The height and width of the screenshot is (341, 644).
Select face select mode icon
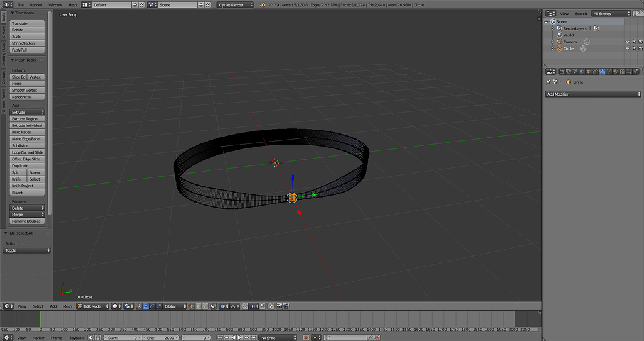click(205, 306)
